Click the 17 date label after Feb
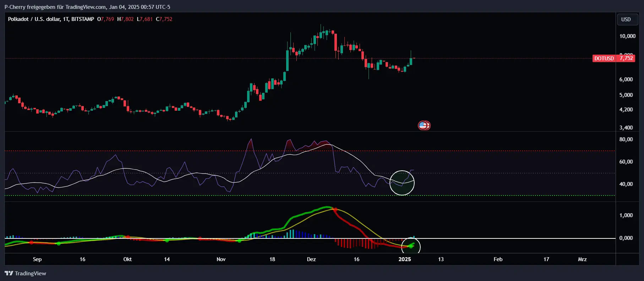This screenshot has width=644, height=281. 546,259
